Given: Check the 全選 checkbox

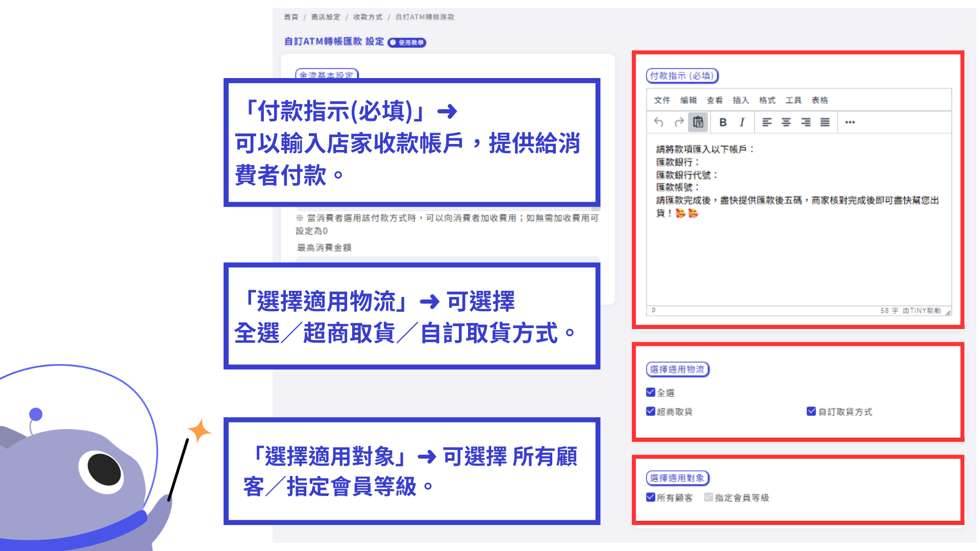Looking at the screenshot, I should (x=651, y=392).
